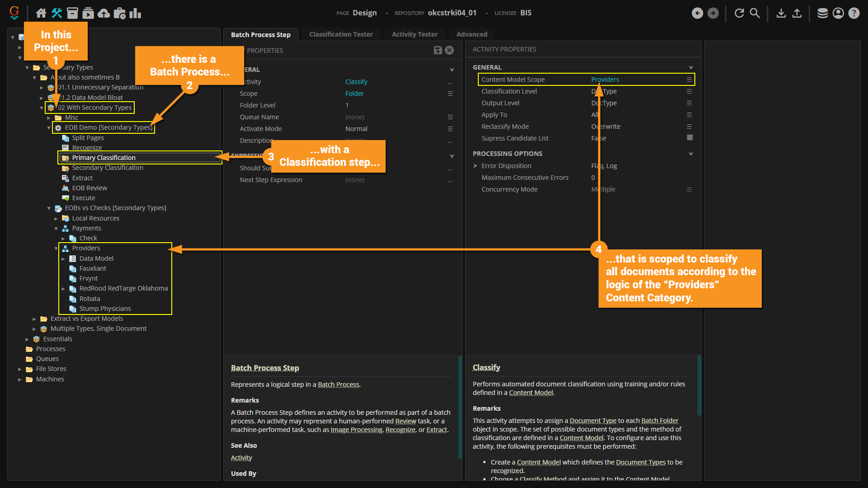
Task: Click the Image Processing help link
Action: click(x=356, y=430)
